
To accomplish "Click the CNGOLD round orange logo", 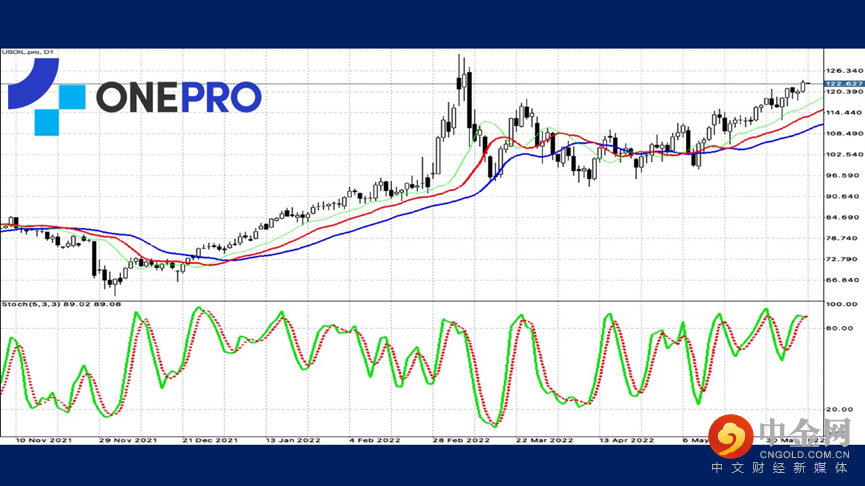I will (731, 436).
